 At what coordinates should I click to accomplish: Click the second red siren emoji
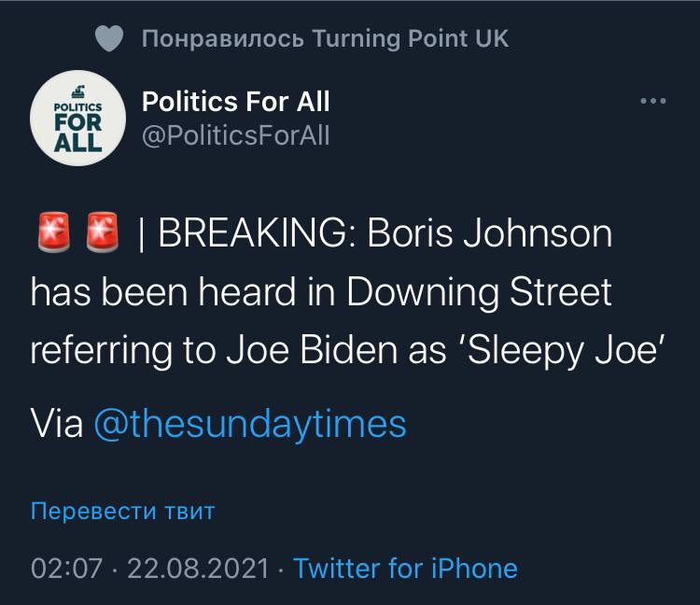(102, 234)
